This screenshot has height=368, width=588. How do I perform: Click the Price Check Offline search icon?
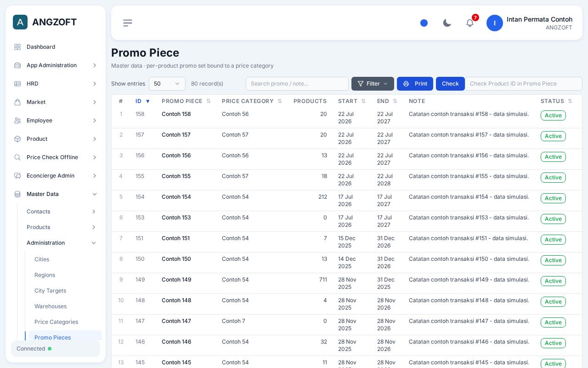[17, 157]
